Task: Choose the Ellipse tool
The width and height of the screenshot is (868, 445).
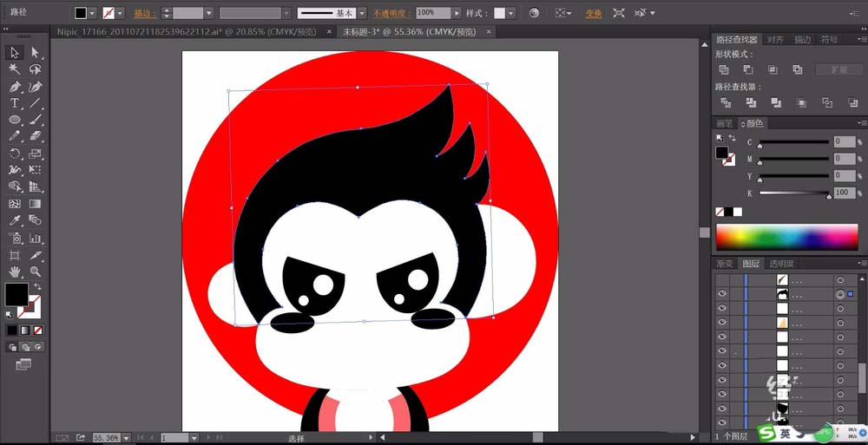Action: click(15, 120)
